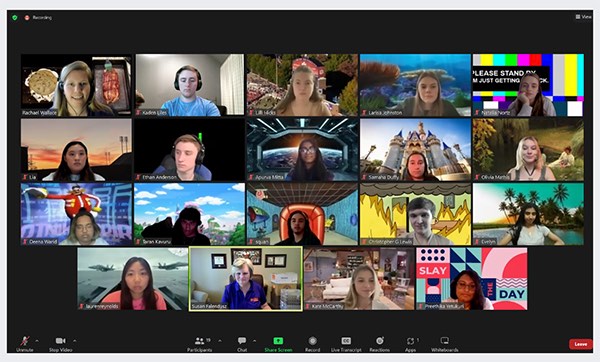600x362 pixels.
Task: Click the 'Olivia Mathis' name label
Action: [x=495, y=178]
